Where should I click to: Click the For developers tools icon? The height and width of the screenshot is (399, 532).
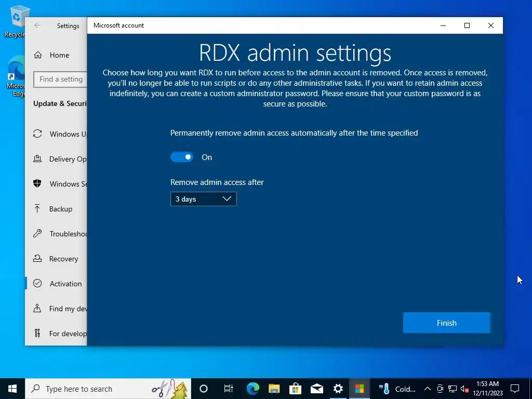(x=37, y=333)
